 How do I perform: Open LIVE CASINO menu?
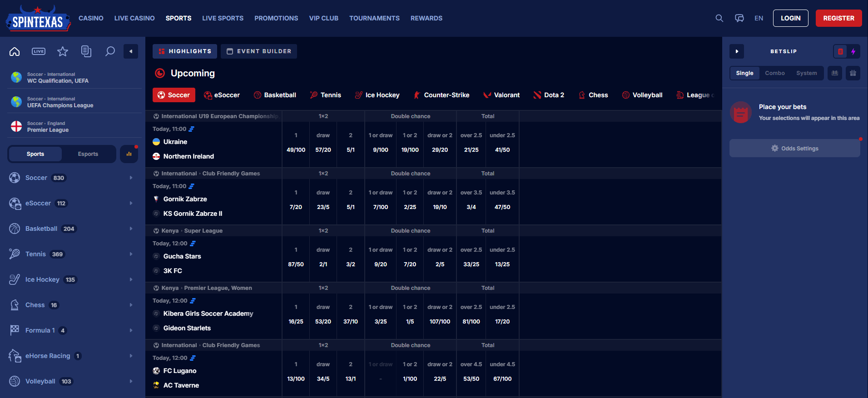134,18
